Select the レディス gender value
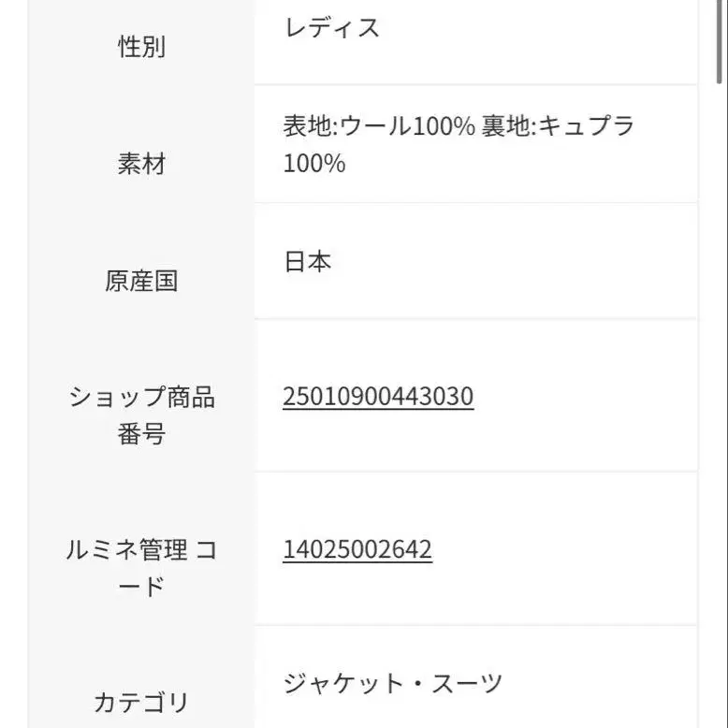 [x=332, y=28]
